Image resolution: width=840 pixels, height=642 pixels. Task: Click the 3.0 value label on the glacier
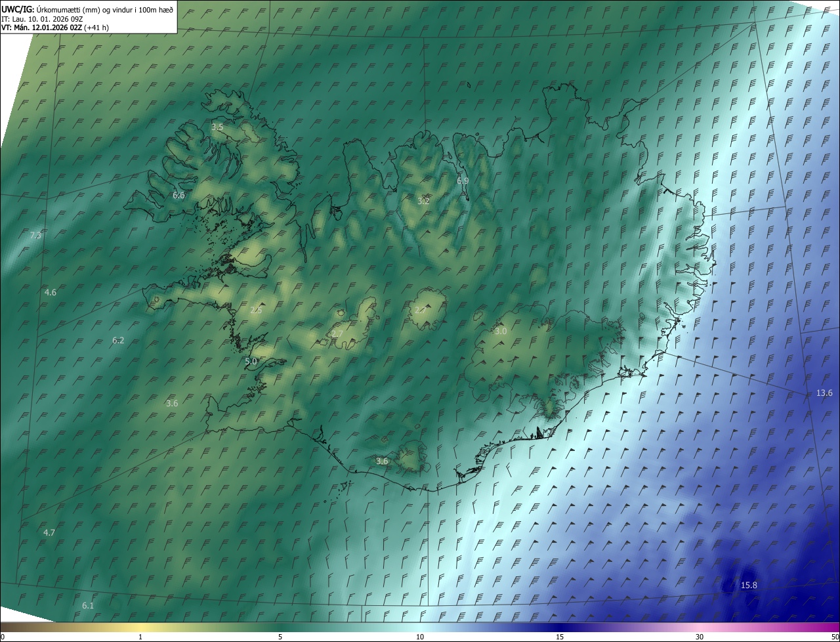[501, 332]
